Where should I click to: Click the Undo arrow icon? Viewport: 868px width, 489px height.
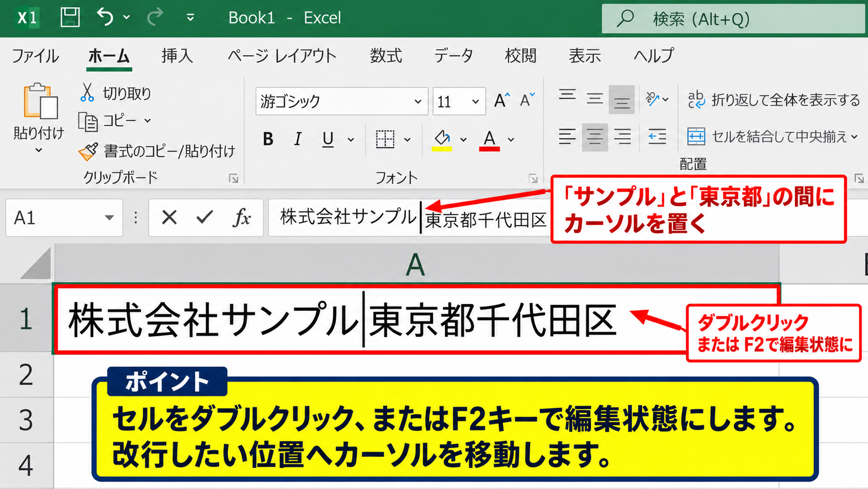tap(105, 18)
